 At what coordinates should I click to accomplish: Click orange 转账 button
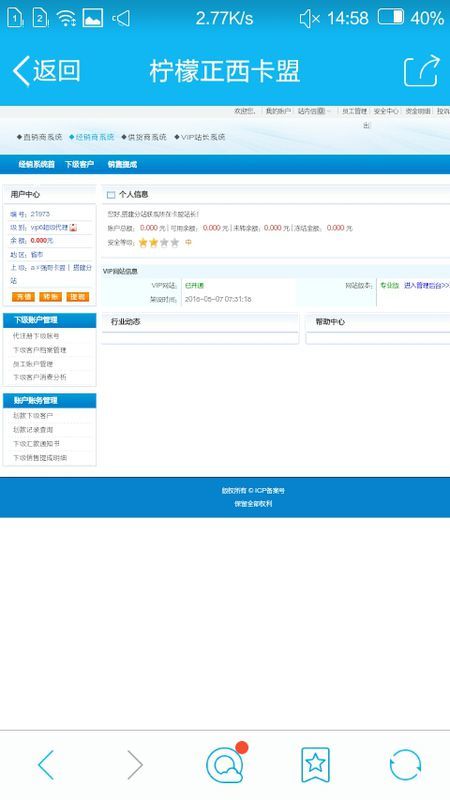tap(50, 296)
